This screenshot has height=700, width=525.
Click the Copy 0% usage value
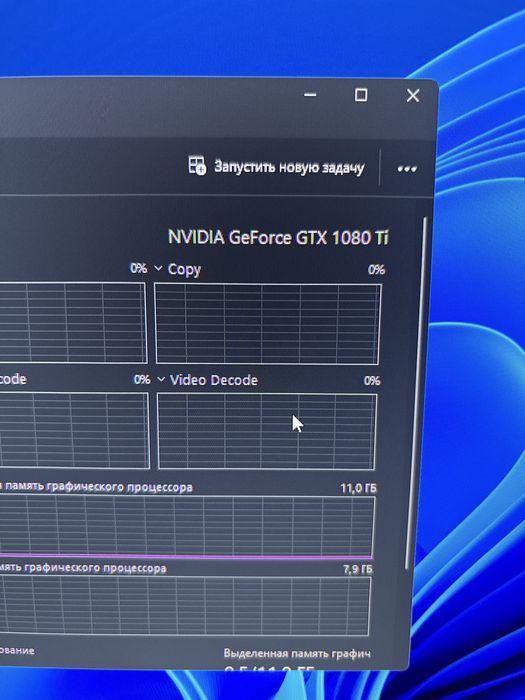376,270
